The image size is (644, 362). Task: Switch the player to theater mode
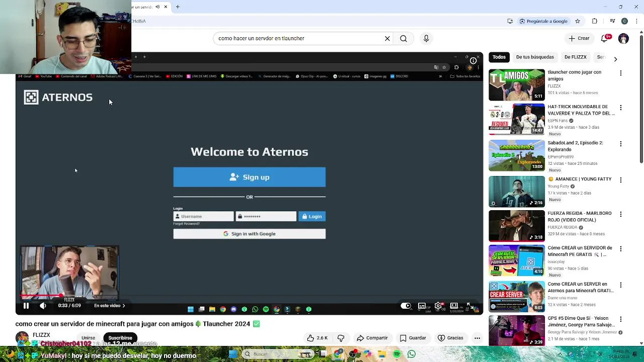click(x=454, y=306)
